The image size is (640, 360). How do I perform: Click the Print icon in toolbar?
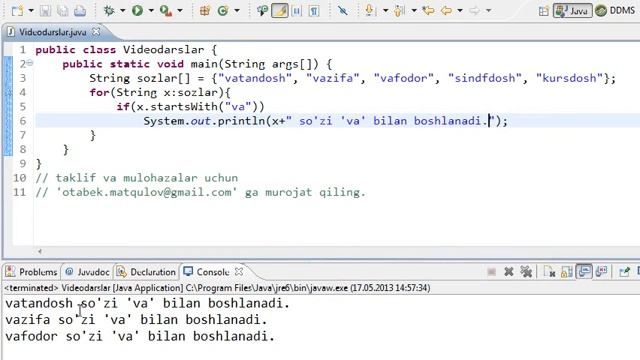tap(80, 10)
